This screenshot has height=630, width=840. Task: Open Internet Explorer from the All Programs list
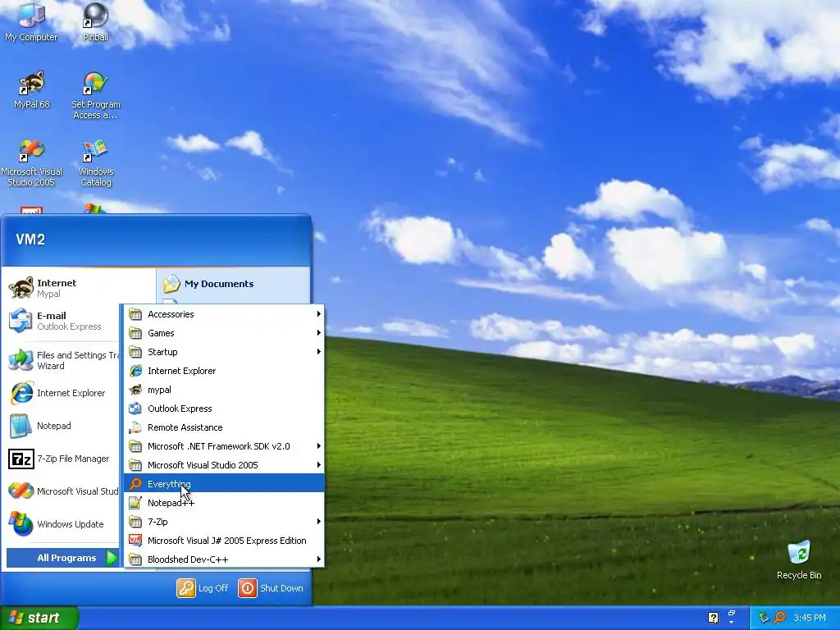[x=224, y=371]
